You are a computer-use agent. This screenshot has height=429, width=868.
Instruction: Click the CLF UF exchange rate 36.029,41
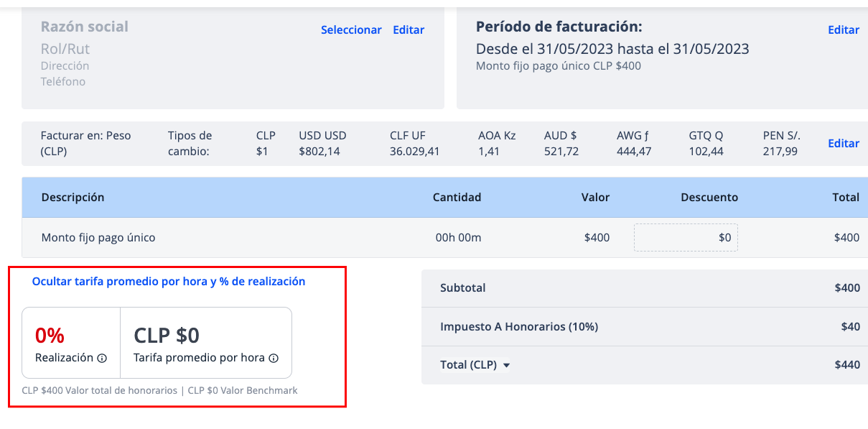(x=415, y=152)
